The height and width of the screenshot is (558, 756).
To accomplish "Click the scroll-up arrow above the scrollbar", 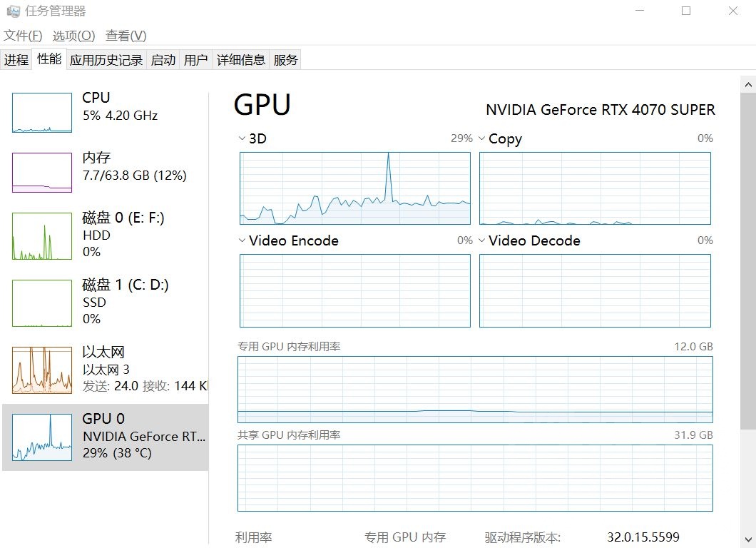I will pos(749,85).
